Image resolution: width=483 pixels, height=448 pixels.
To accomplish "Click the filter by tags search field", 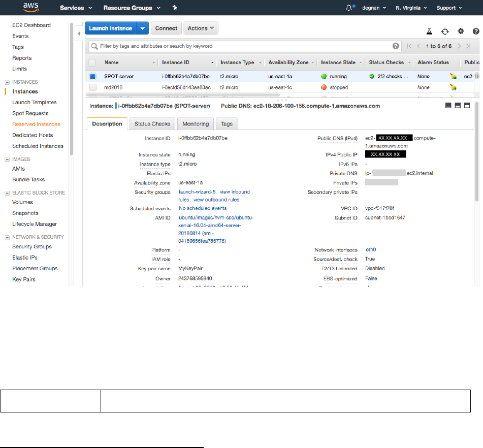I will click(245, 46).
